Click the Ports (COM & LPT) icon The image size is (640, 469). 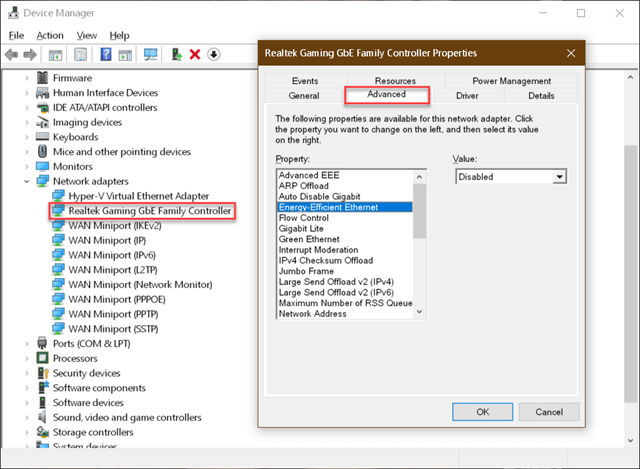(42, 343)
